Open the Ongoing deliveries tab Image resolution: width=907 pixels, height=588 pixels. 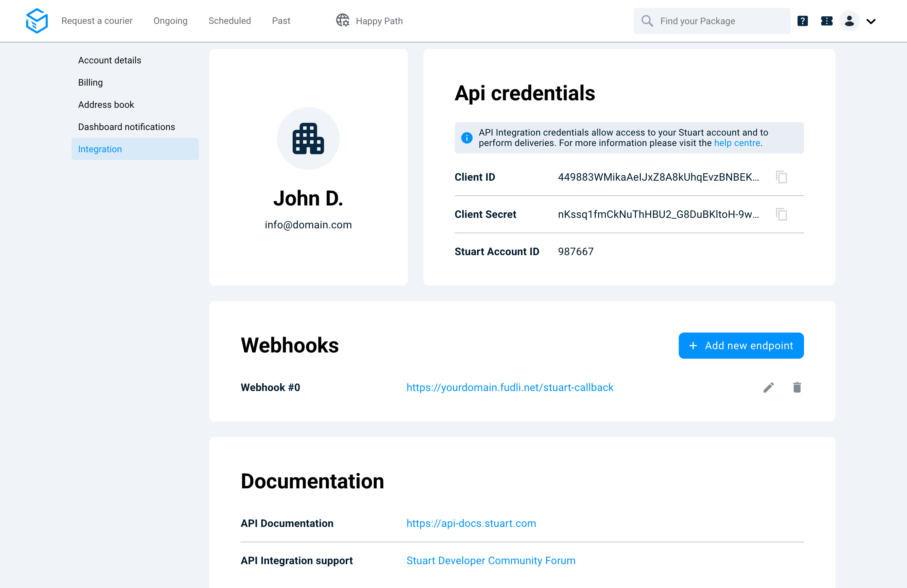click(170, 21)
